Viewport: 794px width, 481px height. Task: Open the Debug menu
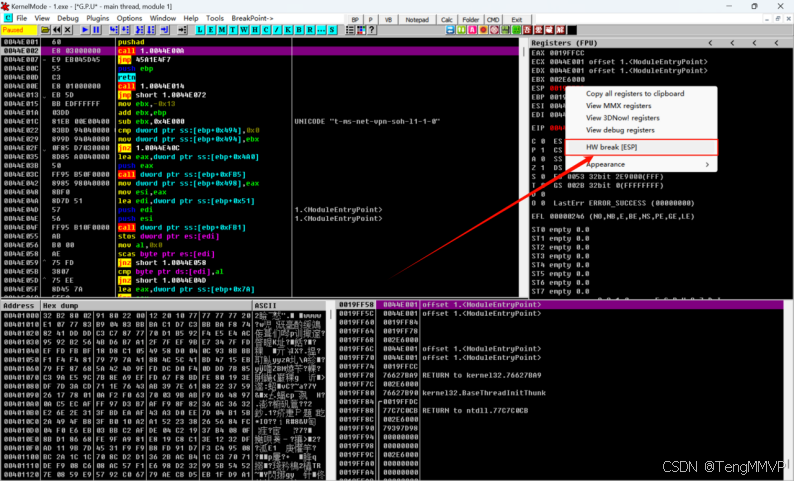(68, 18)
